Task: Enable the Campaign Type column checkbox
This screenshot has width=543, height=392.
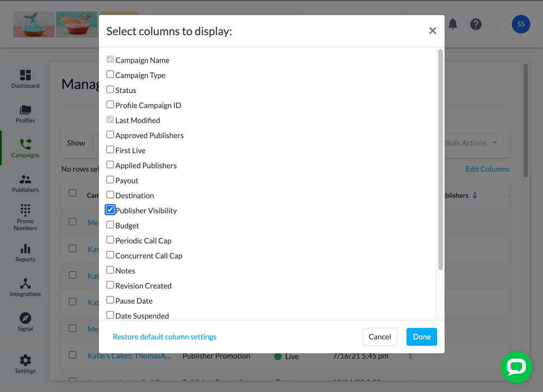Action: click(110, 74)
